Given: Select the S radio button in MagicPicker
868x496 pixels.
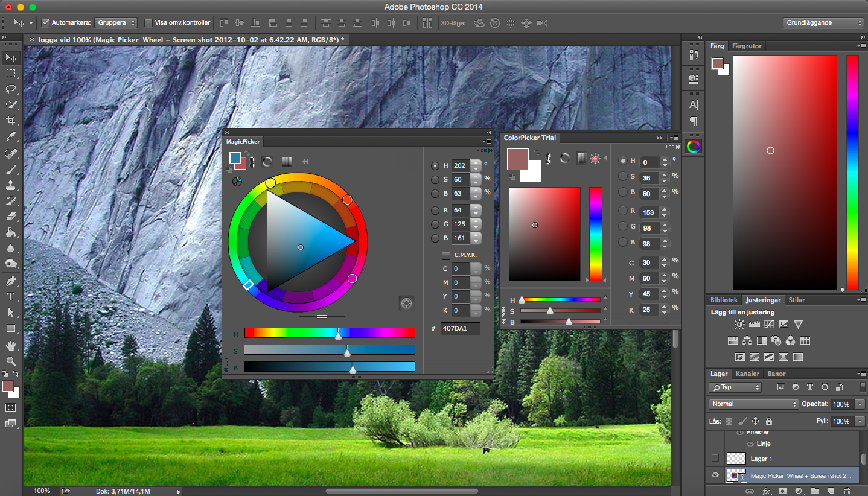Looking at the screenshot, I should 435,179.
